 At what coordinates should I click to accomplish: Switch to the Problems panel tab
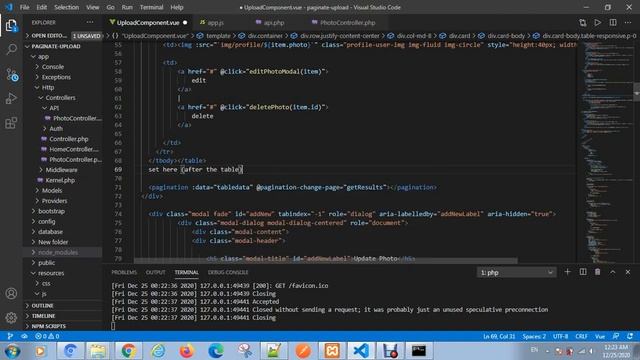[124, 272]
